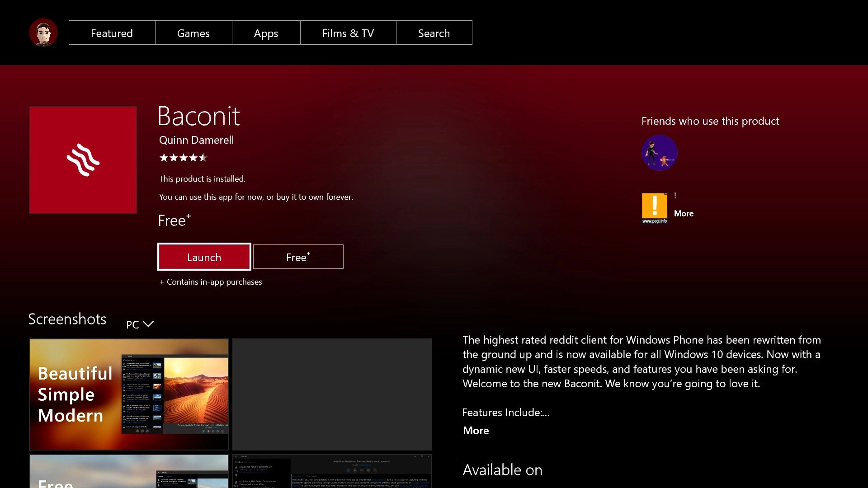Image resolution: width=868 pixels, height=488 pixels.
Task: Expand rating details with More link
Action: point(684,213)
